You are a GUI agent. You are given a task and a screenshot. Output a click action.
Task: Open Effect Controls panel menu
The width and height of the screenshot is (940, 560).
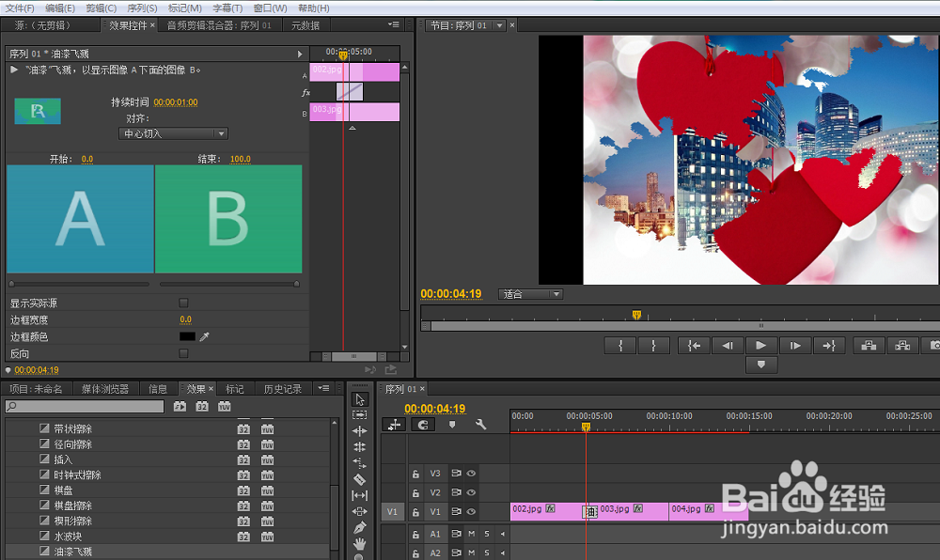click(x=393, y=24)
